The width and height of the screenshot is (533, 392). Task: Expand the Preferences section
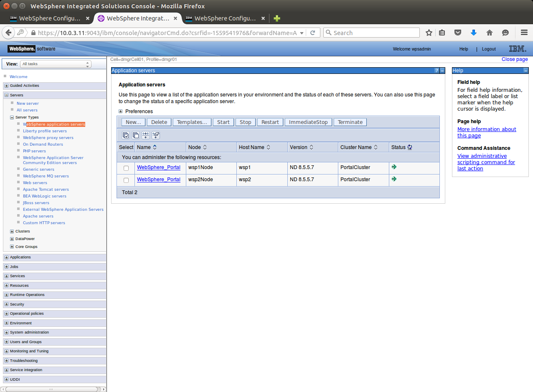click(121, 111)
